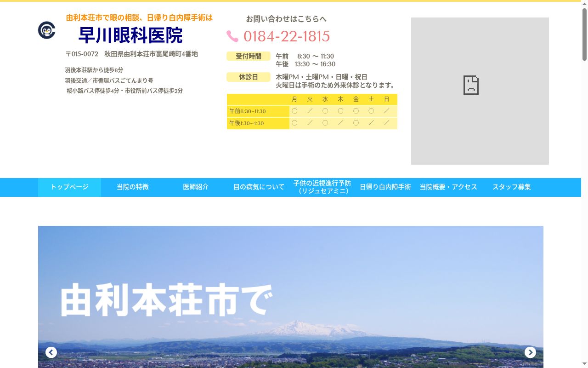The width and height of the screenshot is (588, 368).
Task: Click the 木曜PM・土曜PM・日曜・祝日 closed days text
Action: tap(322, 77)
